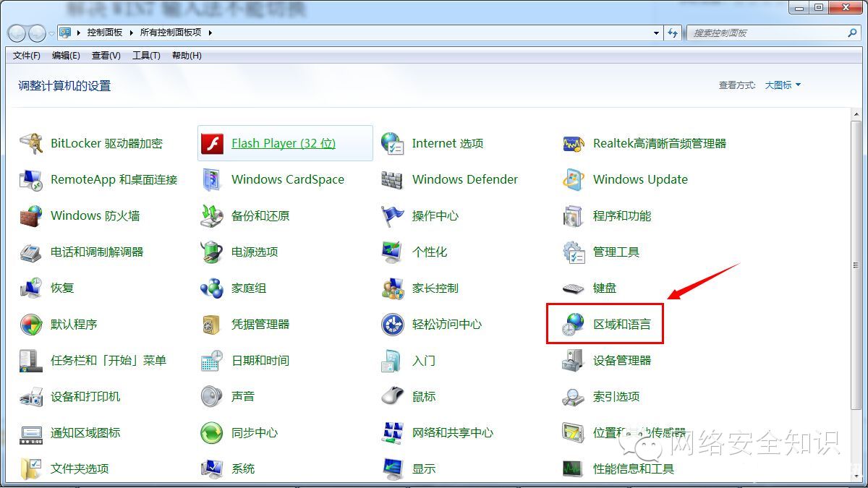
Task: Click the 家长控制 icon
Action: tap(392, 288)
